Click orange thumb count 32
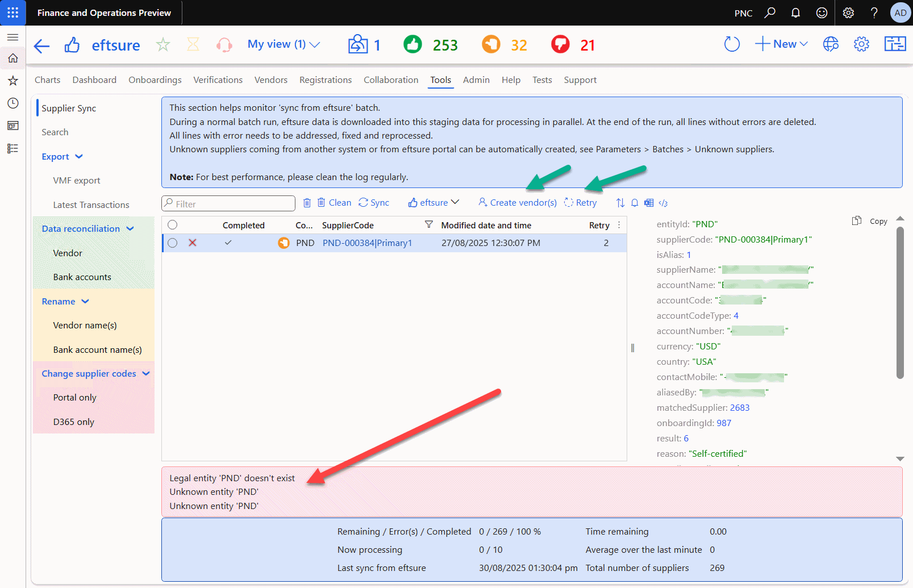The height and width of the screenshot is (588, 913). [505, 45]
